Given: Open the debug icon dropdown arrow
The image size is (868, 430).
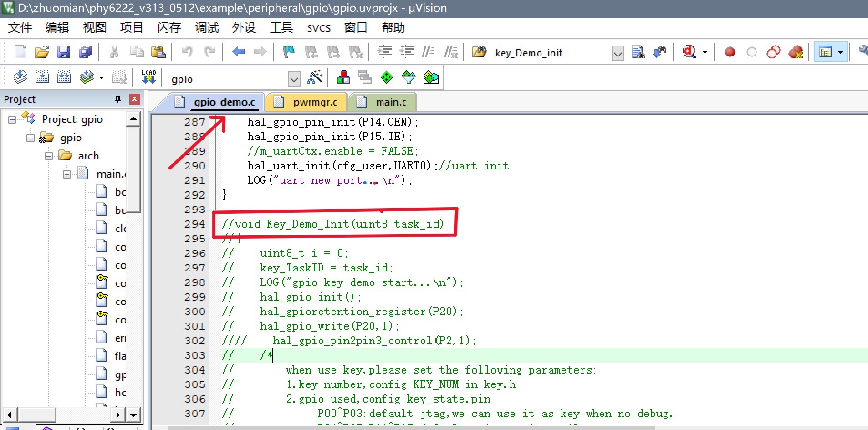Looking at the screenshot, I should tap(705, 52).
